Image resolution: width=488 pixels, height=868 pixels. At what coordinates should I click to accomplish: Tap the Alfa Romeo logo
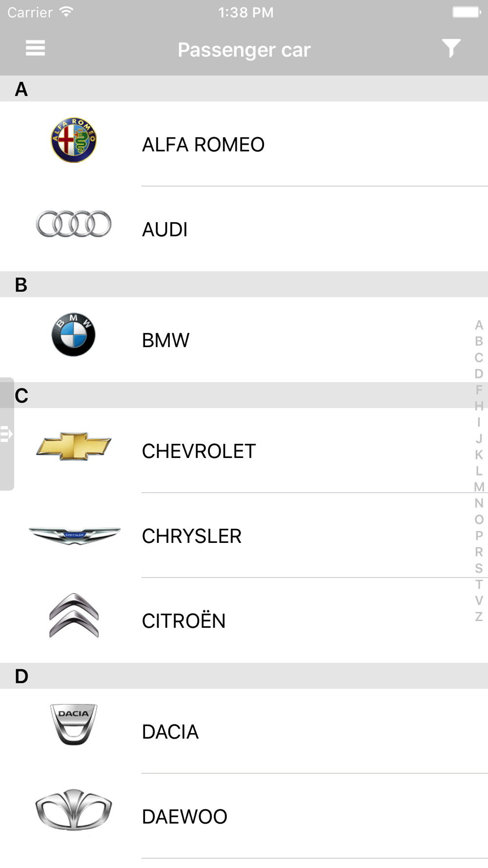click(74, 140)
